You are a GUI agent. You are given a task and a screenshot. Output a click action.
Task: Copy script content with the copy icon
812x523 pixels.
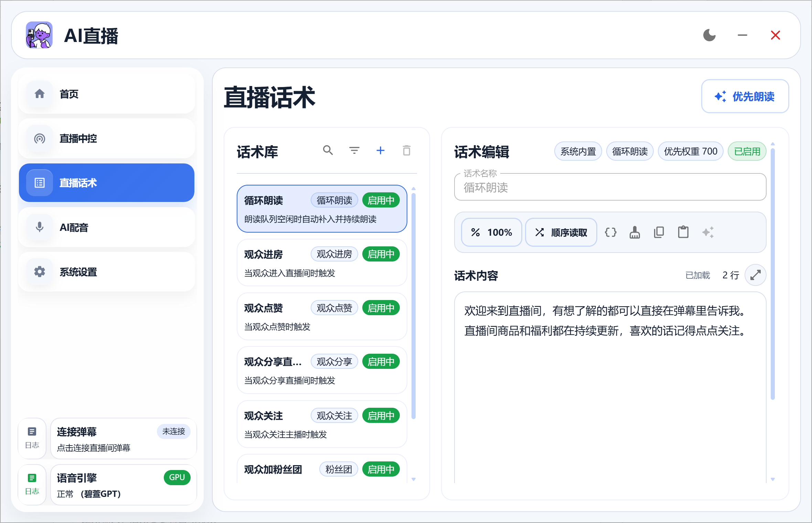(659, 232)
